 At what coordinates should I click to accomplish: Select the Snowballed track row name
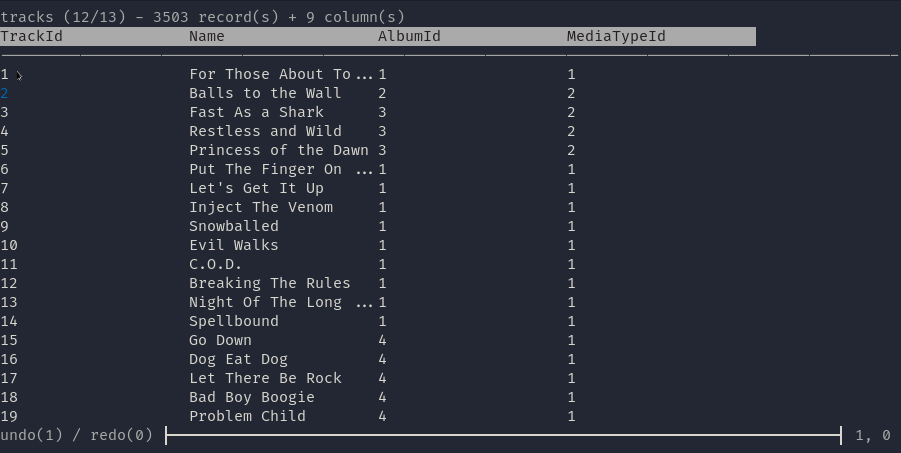[x=234, y=226]
